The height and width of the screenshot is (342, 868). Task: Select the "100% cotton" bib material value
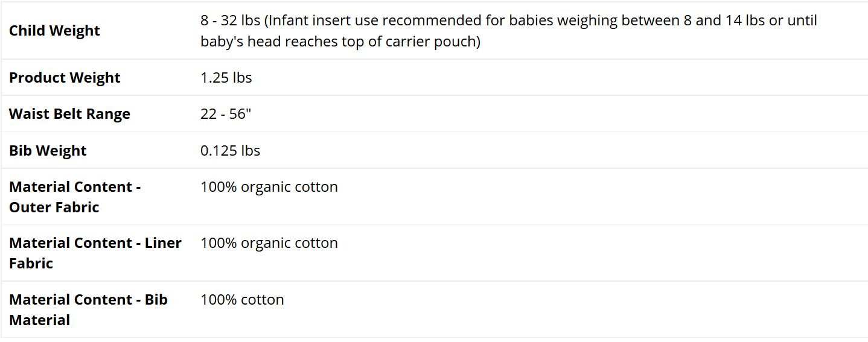(242, 300)
